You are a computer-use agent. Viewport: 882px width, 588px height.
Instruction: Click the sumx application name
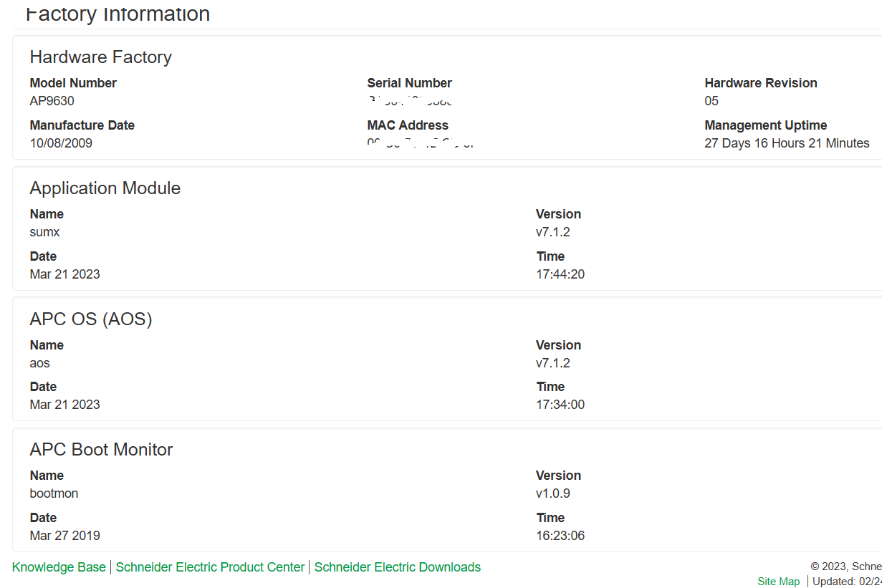[x=44, y=232]
